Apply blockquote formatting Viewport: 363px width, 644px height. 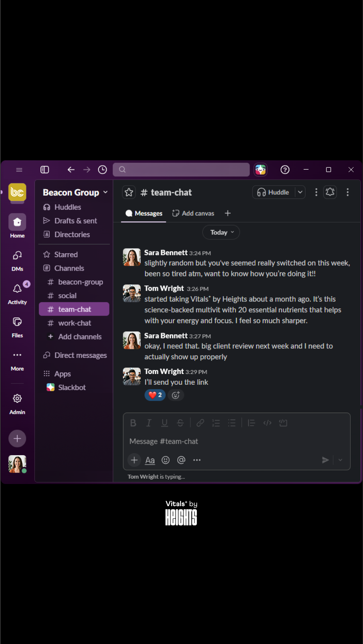(x=252, y=423)
